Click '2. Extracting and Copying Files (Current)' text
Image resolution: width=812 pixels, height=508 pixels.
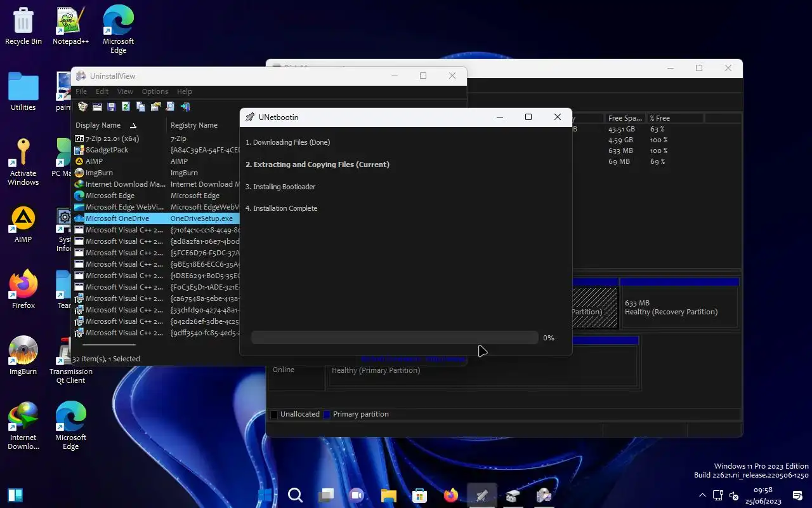click(x=317, y=164)
